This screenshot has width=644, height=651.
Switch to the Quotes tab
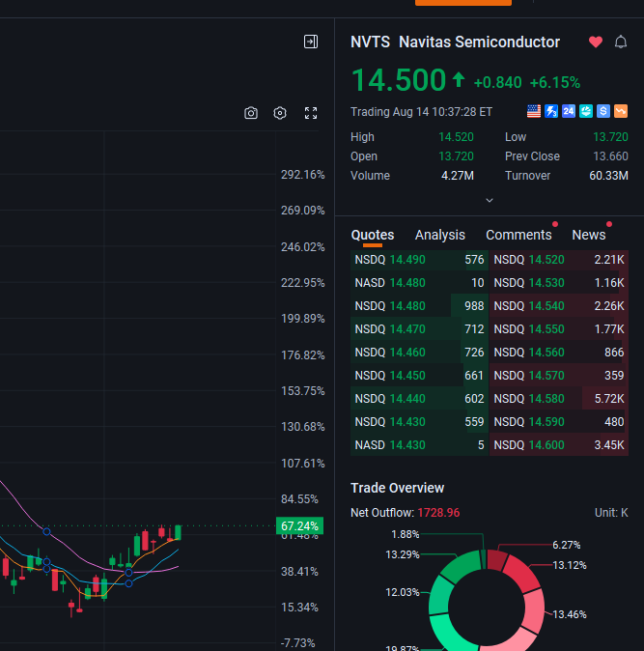tap(373, 235)
